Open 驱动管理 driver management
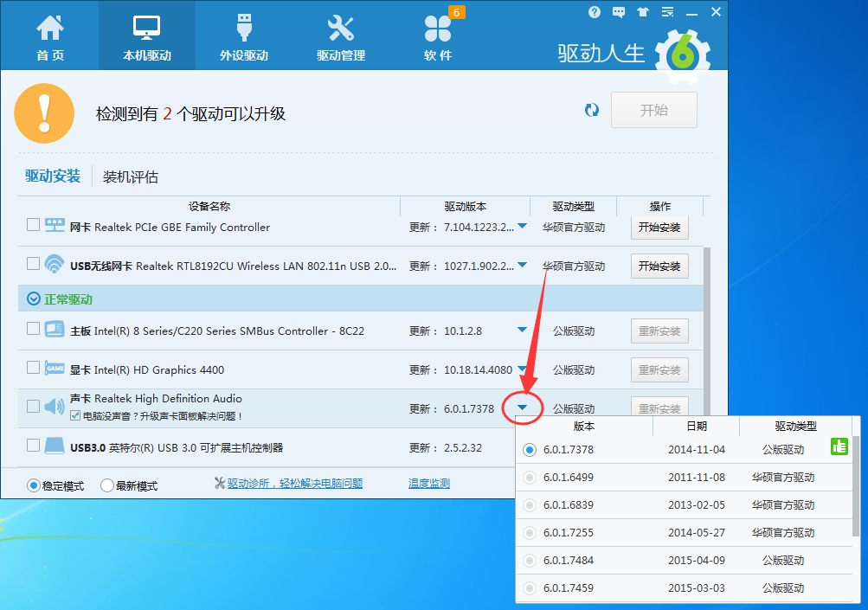Screen dimensions: 868x610 coord(339,35)
